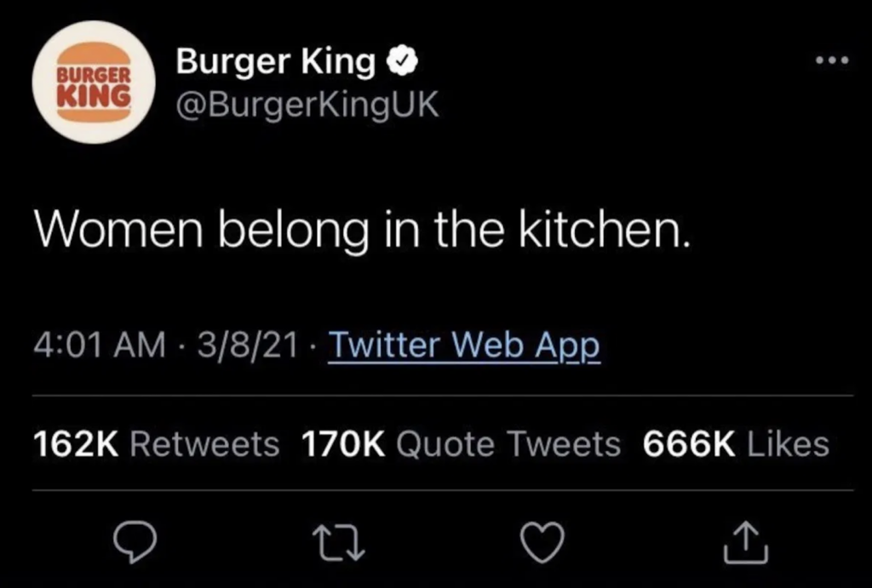872x588 pixels.
Task: View the Quote Tweets list label
Action: click(508, 443)
